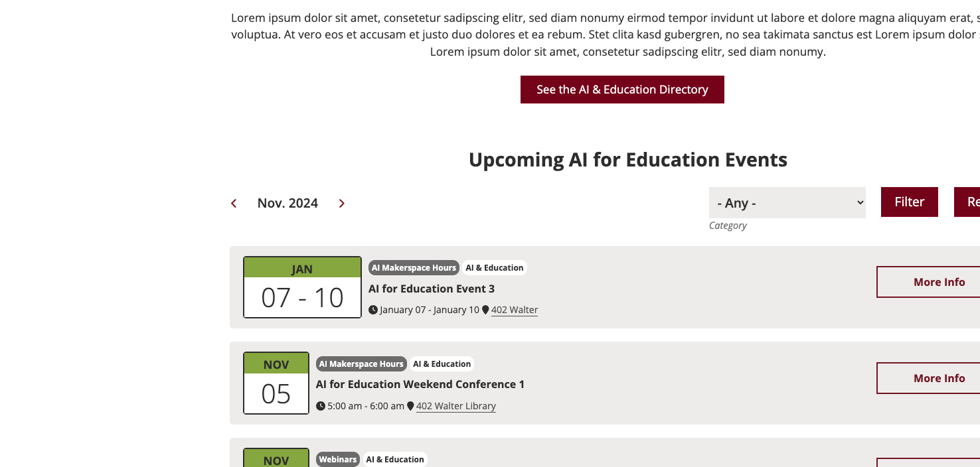This screenshot has height=467, width=980.
Task: Click the location pin before 402 Walter
Action: [x=485, y=310]
